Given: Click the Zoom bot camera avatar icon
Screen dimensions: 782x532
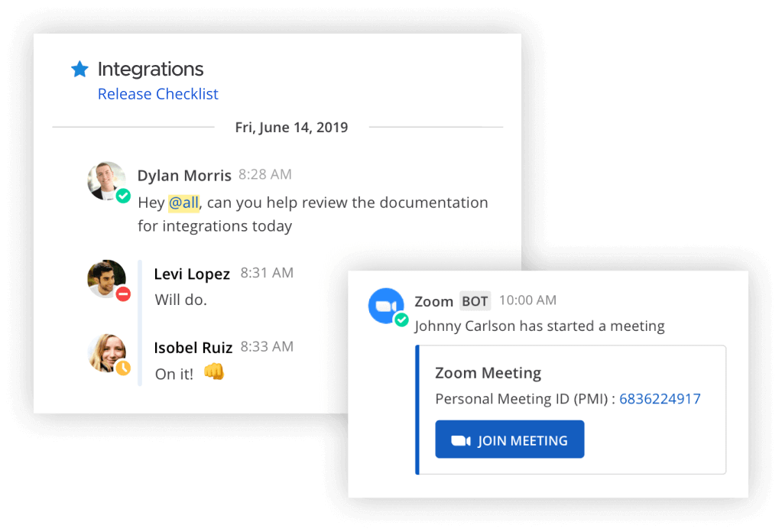Looking at the screenshot, I should coord(386,306).
